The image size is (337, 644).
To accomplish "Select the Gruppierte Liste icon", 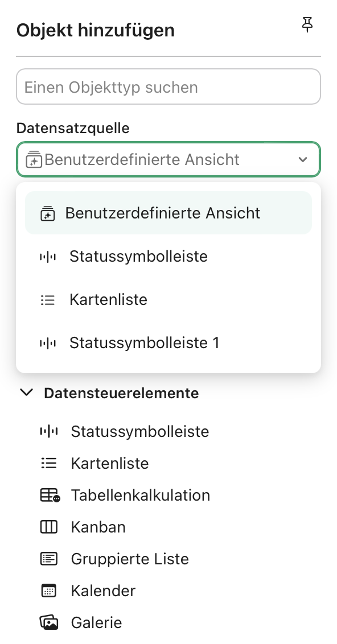I will 49,559.
